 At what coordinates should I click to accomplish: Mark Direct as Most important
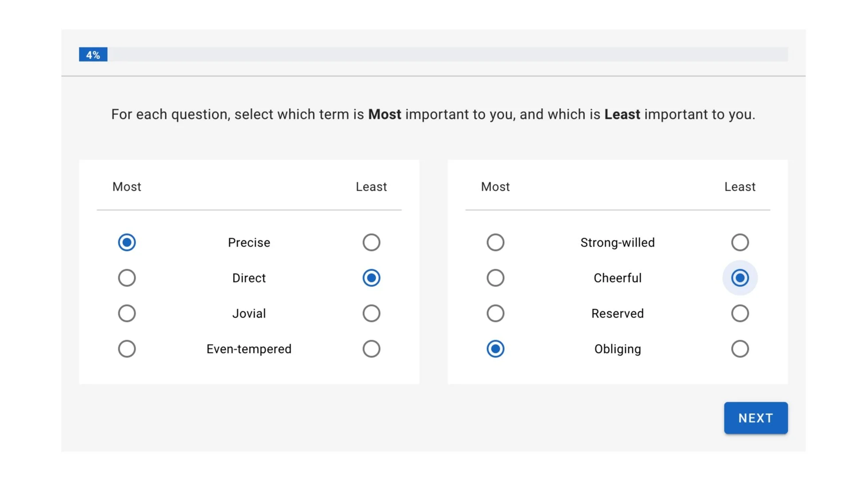coord(127,278)
